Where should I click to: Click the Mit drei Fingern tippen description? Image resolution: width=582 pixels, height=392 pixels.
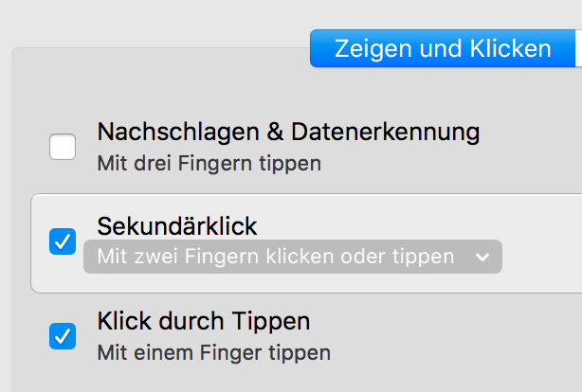pos(209,163)
